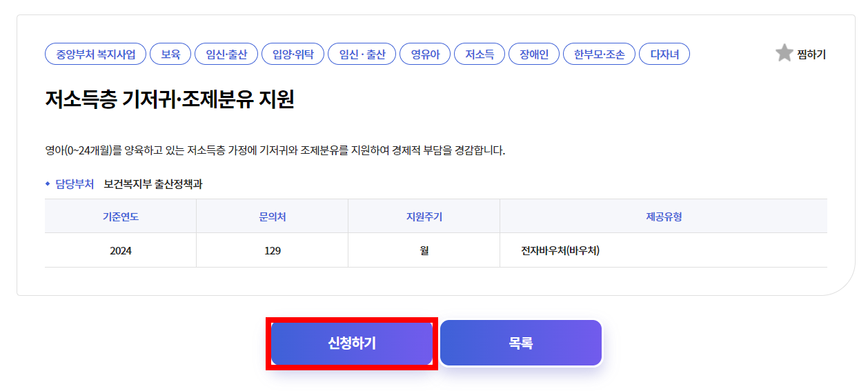Screen dimensions: 868x391
Task: Select the 입양·위탁 tag
Action: pyautogui.click(x=293, y=54)
